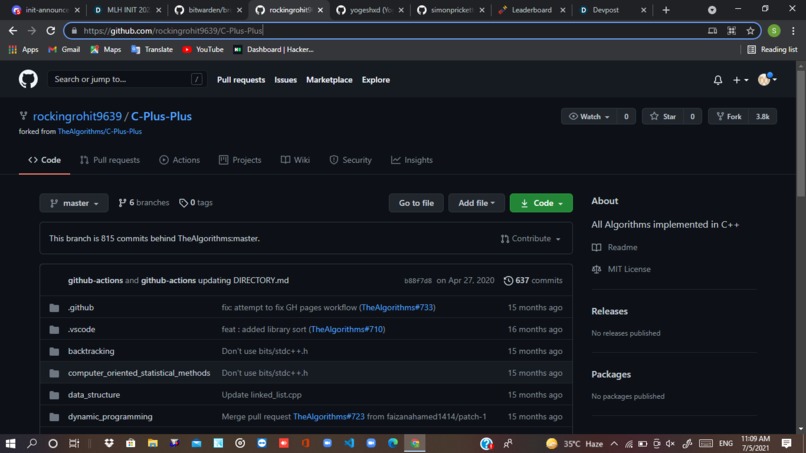
Task: Click the browser back arrow
Action: pyautogui.click(x=13, y=31)
